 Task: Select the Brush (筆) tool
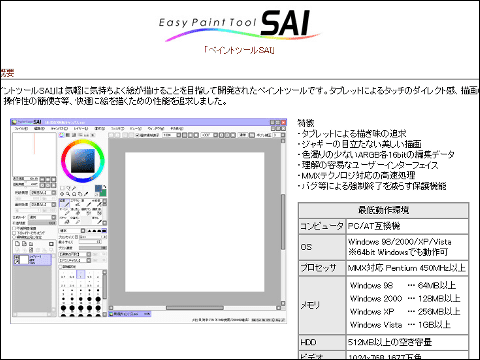pos(87,203)
